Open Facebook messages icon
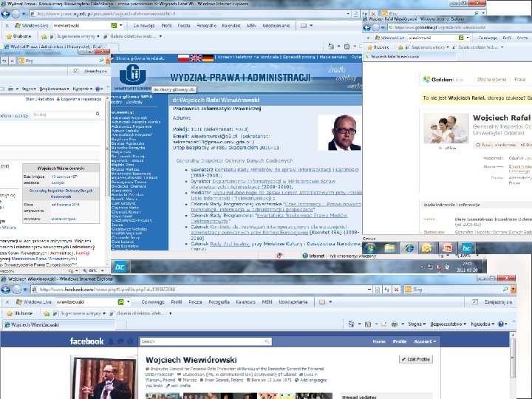Screen dimensions: 532x399 120,341
